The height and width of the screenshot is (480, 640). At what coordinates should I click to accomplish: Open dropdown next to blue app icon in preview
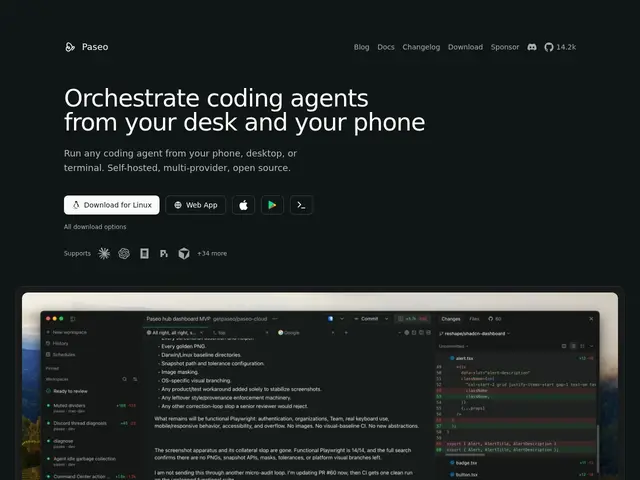click(342, 319)
